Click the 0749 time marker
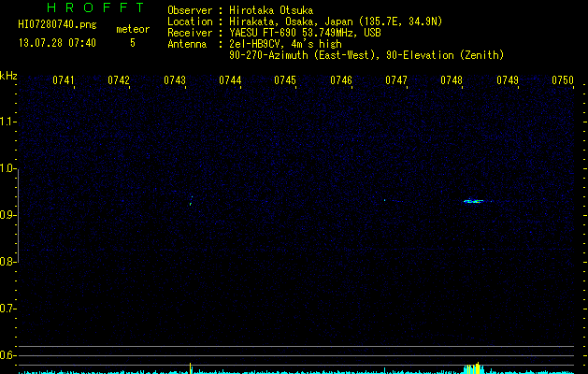This screenshot has height=374, width=588. pos(508,80)
